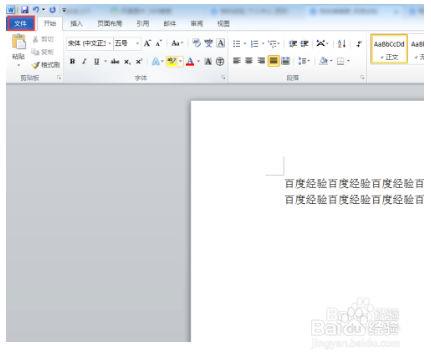Center align the paragraph text
The height and width of the screenshot is (364, 431).
click(x=249, y=61)
